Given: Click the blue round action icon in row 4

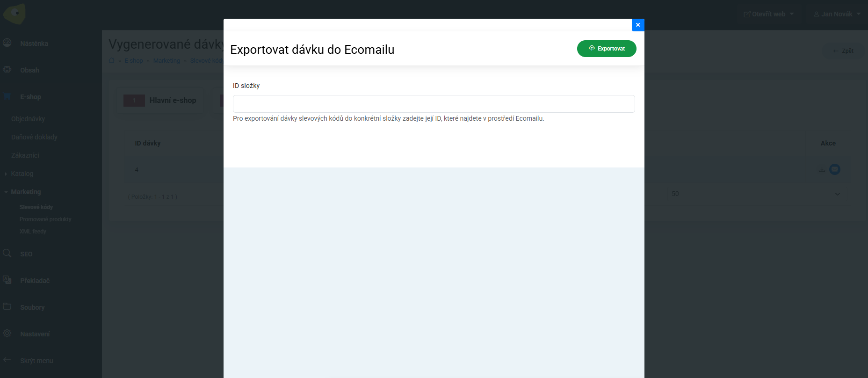Looking at the screenshot, I should (x=835, y=169).
